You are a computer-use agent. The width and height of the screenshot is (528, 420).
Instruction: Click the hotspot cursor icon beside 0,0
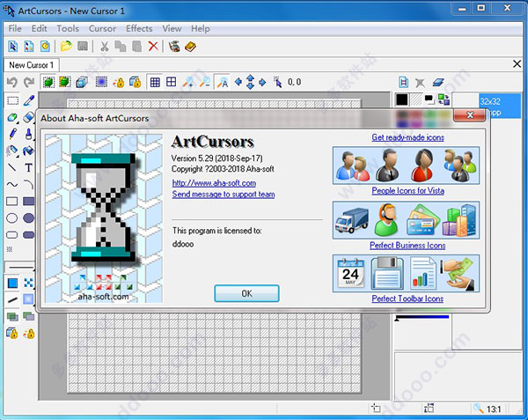(278, 82)
